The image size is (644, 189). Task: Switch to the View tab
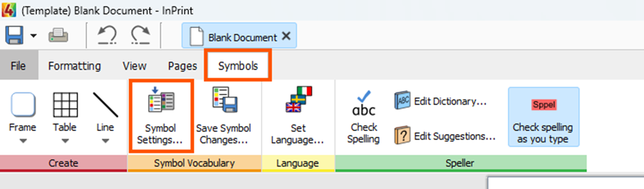click(135, 66)
